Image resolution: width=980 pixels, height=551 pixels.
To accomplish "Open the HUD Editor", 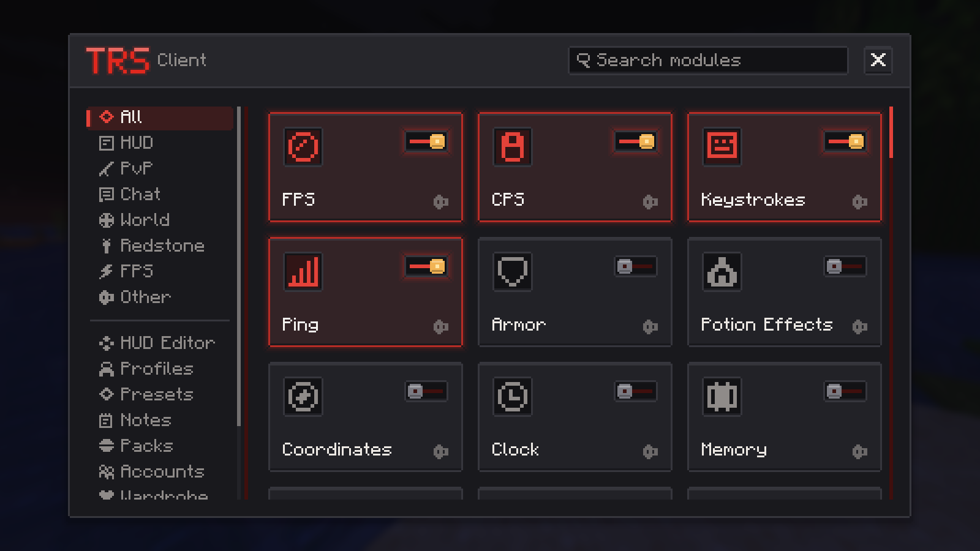I will [x=160, y=343].
